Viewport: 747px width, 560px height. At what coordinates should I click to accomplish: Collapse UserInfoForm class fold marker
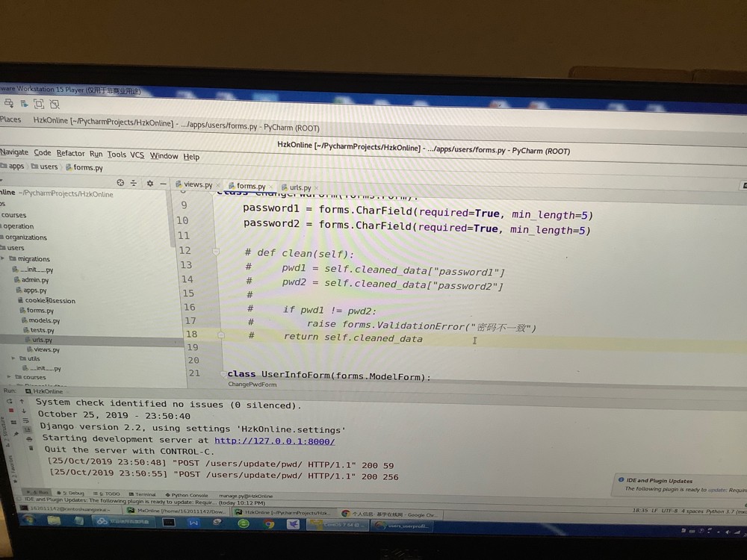coord(223,375)
